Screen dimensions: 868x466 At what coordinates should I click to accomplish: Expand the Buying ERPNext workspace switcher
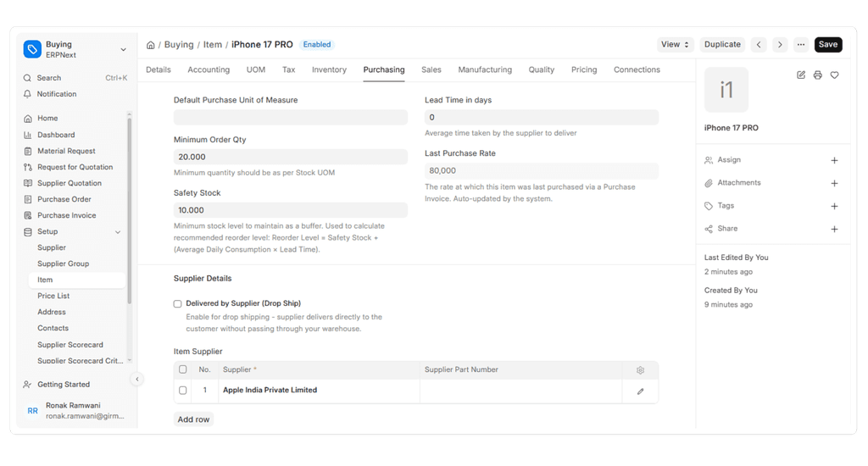pyautogui.click(x=123, y=50)
